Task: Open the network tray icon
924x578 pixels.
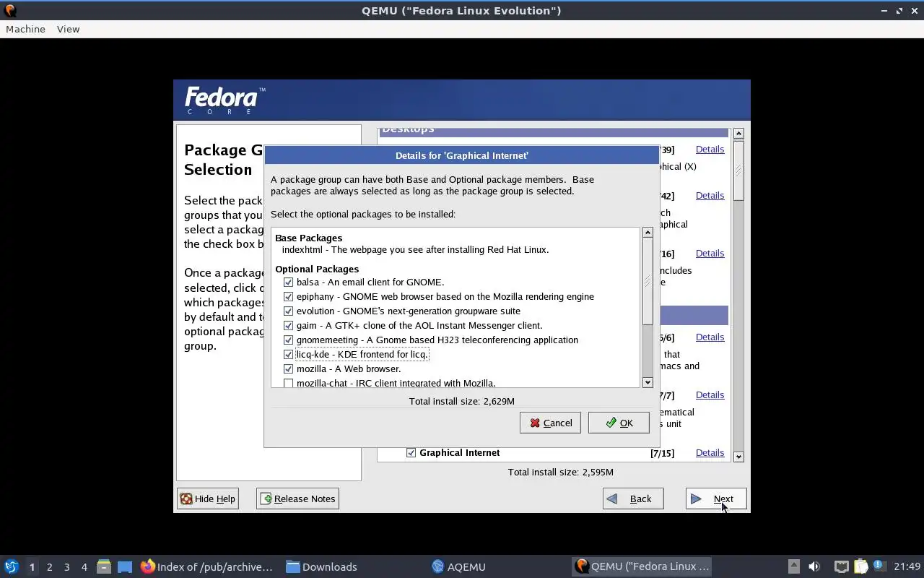Action: tap(841, 566)
